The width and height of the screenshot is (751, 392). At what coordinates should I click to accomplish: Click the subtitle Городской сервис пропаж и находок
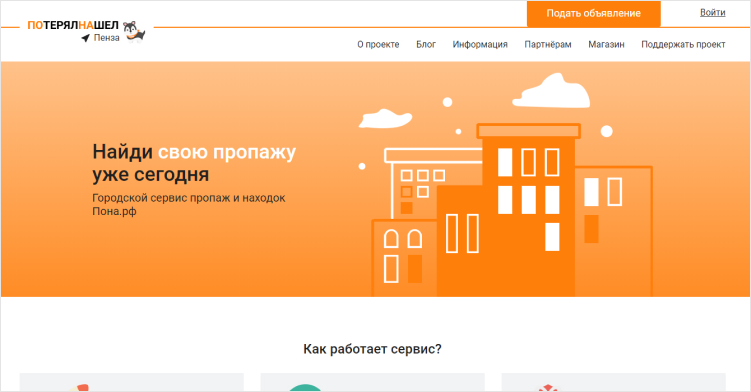(189, 198)
